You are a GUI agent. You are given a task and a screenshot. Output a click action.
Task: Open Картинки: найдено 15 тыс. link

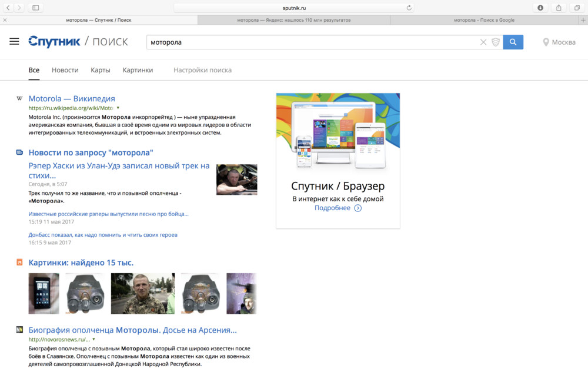tap(81, 263)
